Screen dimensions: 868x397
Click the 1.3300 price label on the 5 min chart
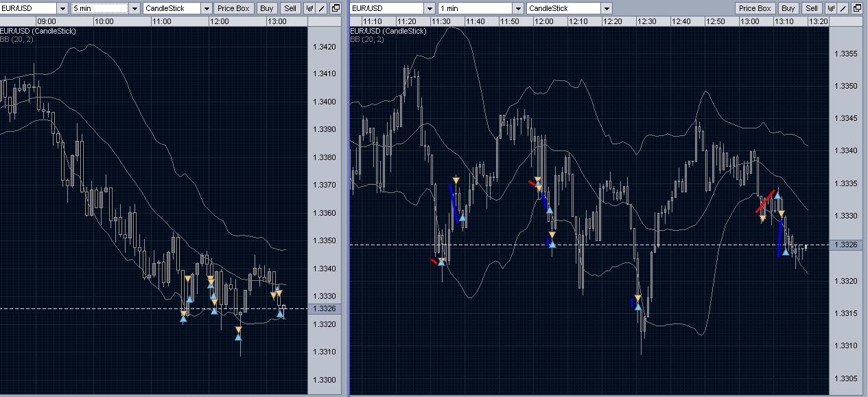(325, 380)
